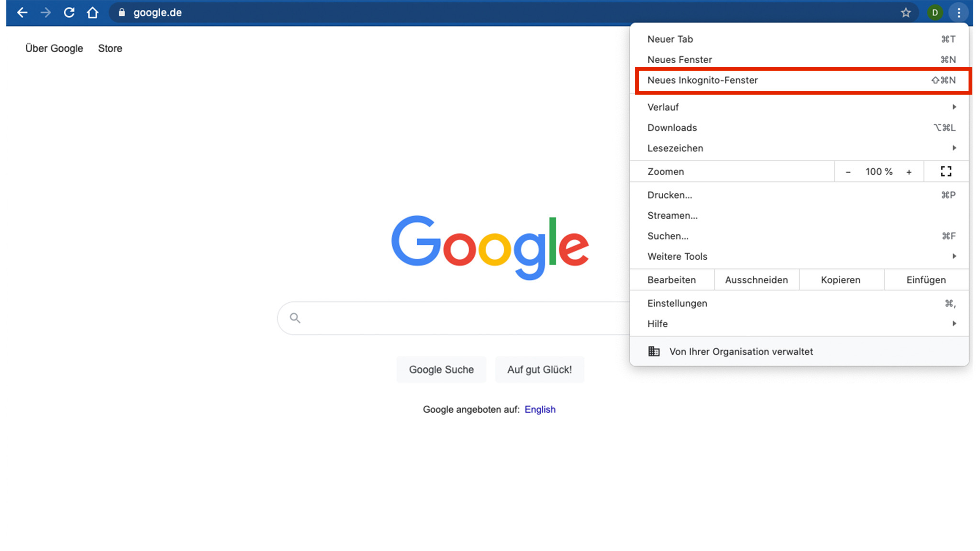
Task: Open the Über Google link
Action: [54, 48]
